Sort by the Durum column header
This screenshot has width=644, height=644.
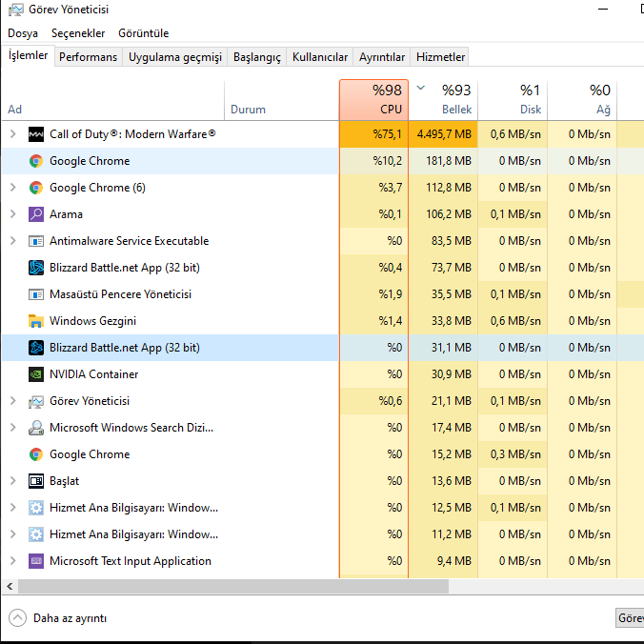coord(282,100)
